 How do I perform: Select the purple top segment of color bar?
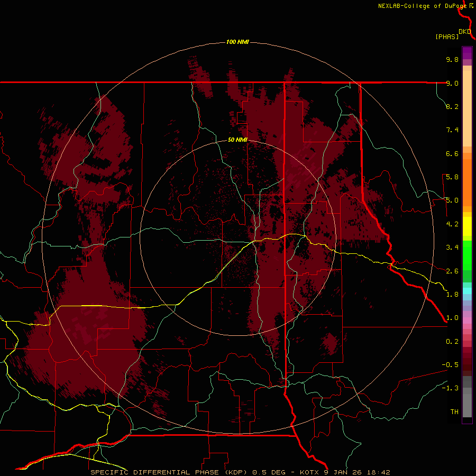coord(467,53)
